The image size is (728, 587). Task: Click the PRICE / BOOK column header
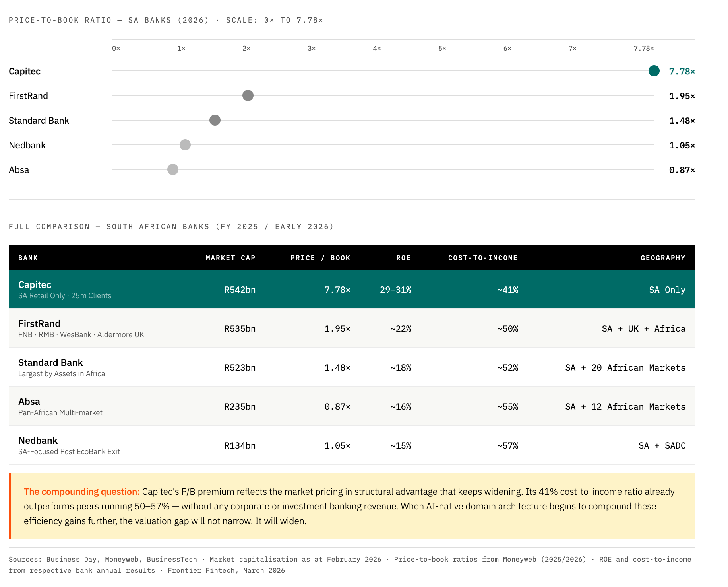(320, 258)
